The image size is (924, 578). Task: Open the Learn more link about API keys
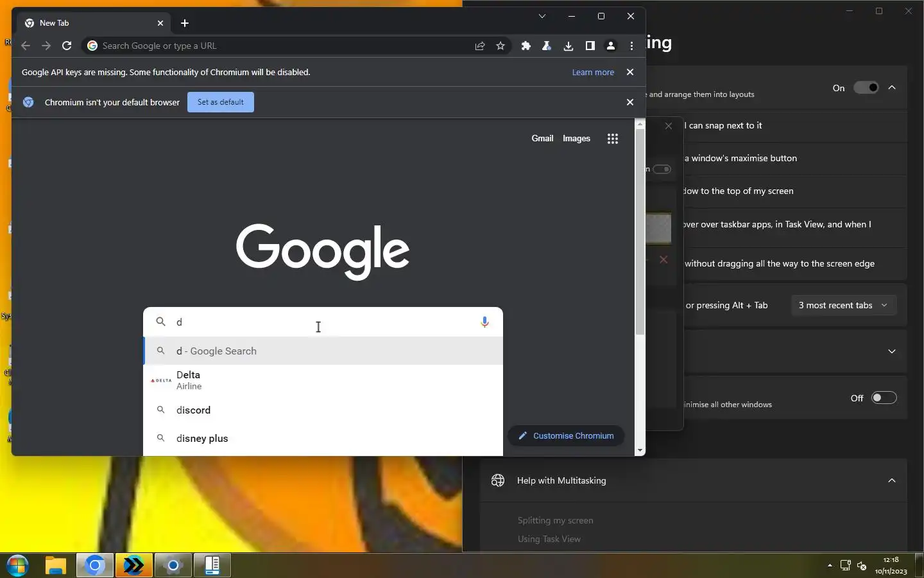[593, 73]
